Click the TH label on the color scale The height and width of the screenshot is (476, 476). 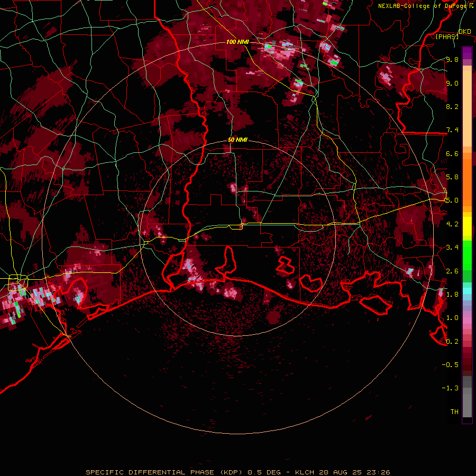point(454,412)
